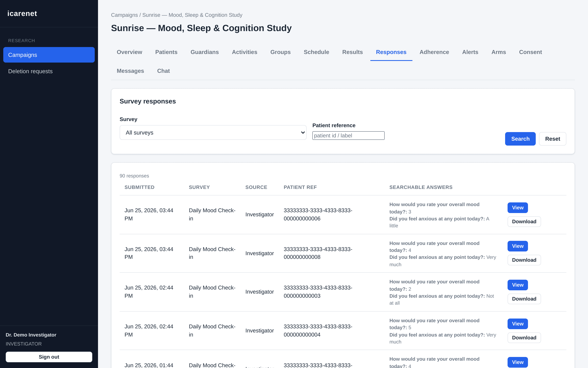Click the PATIENT REF column header
588x368 pixels.
(x=300, y=187)
